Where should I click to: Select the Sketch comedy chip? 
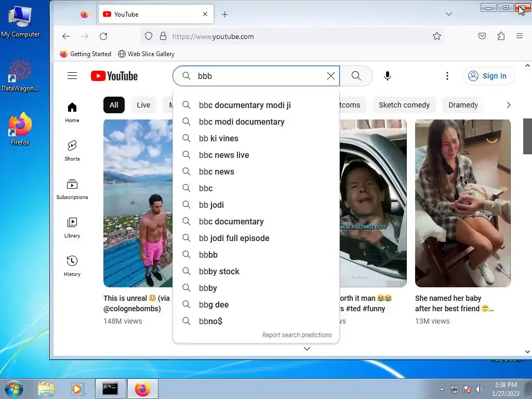coord(404,105)
